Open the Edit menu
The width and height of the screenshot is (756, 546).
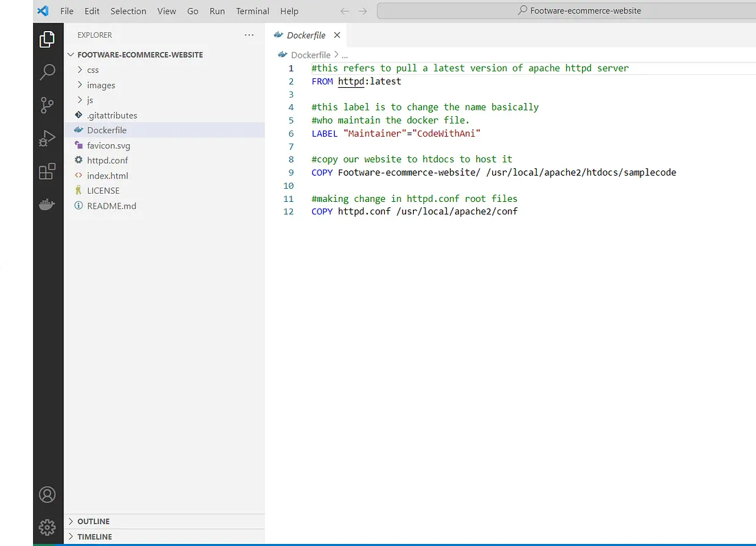92,11
